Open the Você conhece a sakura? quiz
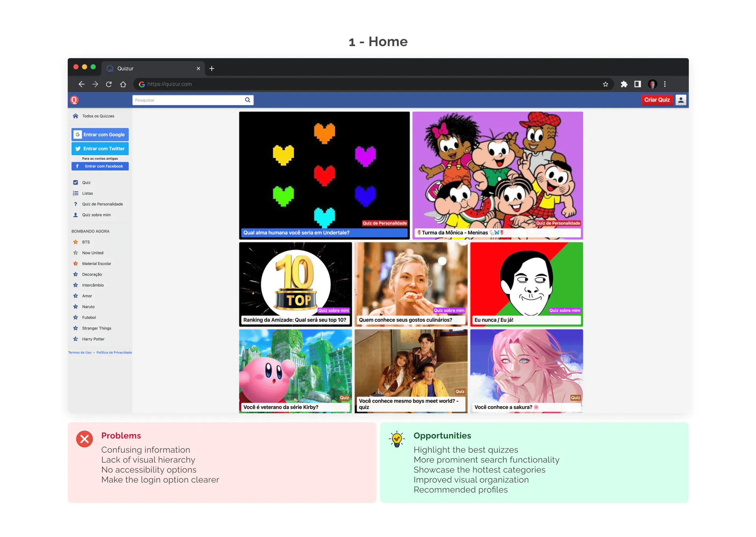This screenshot has height=537, width=756. [527, 371]
